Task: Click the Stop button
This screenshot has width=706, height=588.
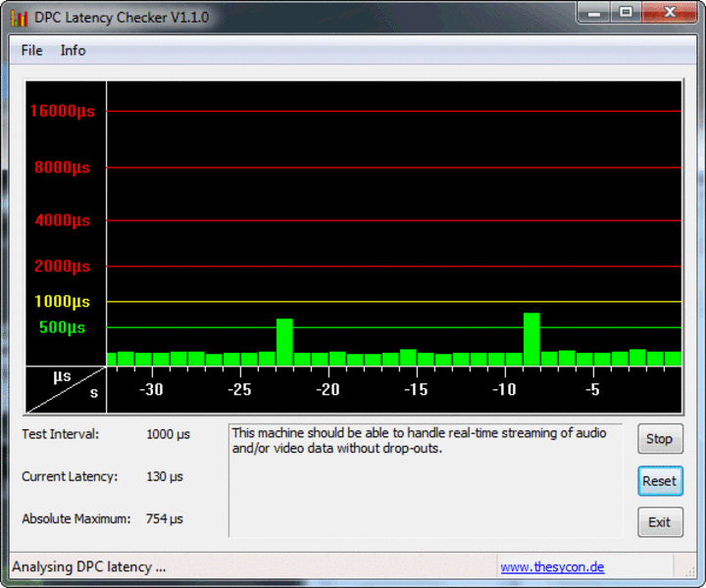Action: 660,439
